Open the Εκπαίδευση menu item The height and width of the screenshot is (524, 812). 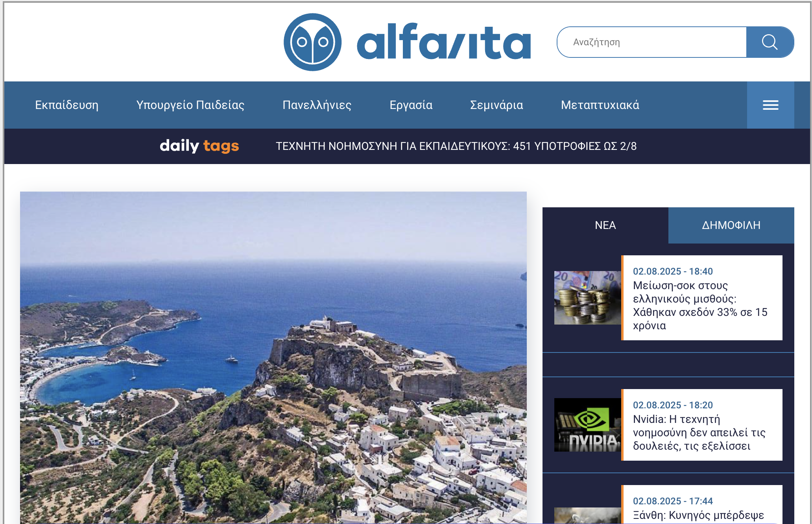[66, 105]
